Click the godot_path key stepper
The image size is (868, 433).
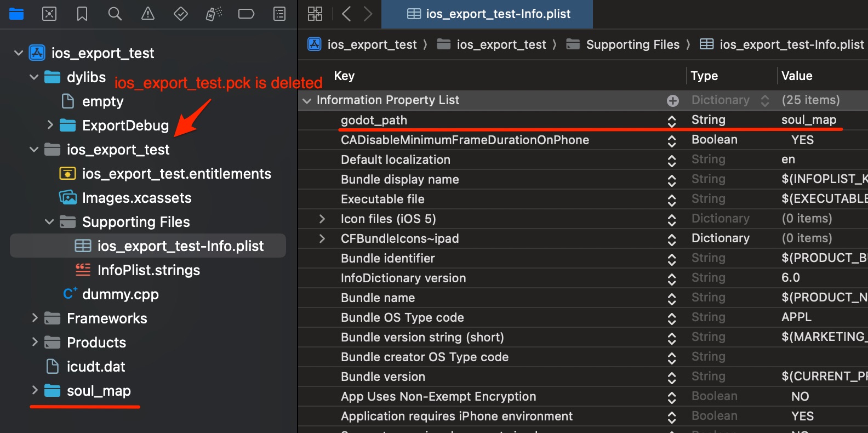click(x=672, y=121)
